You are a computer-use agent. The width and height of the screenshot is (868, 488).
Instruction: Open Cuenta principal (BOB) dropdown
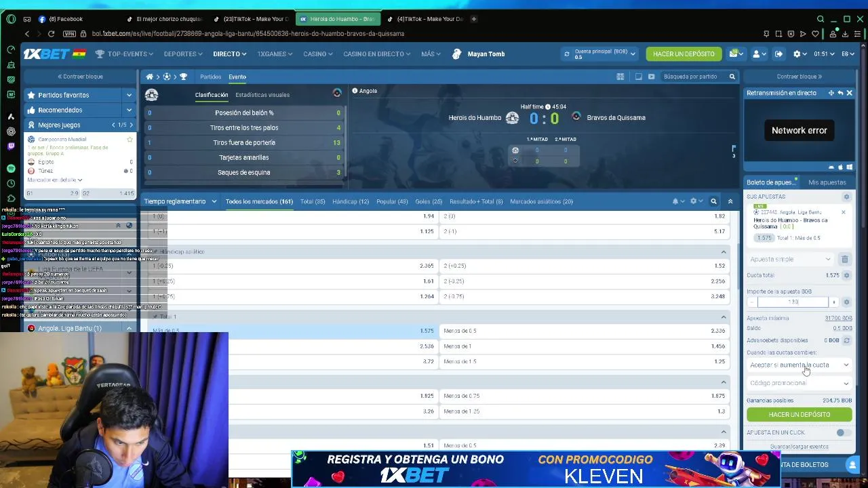coord(606,54)
